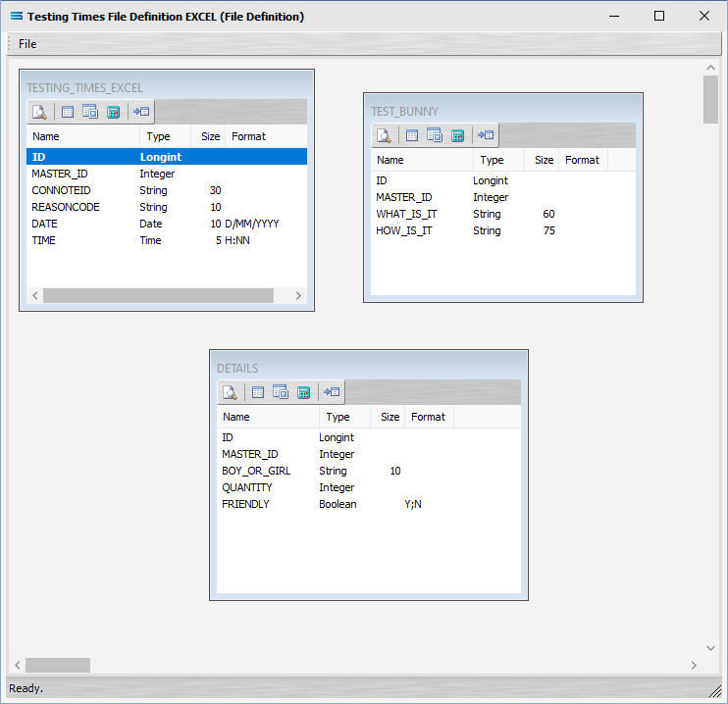The height and width of the screenshot is (704, 728).
Task: Select MASTER_ID row in DETAILS table
Action: pyautogui.click(x=369, y=454)
